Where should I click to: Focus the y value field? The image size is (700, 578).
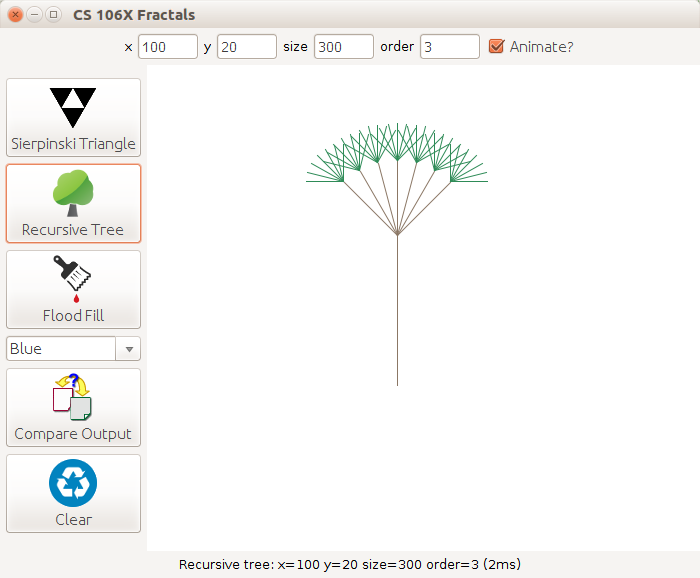pos(246,46)
